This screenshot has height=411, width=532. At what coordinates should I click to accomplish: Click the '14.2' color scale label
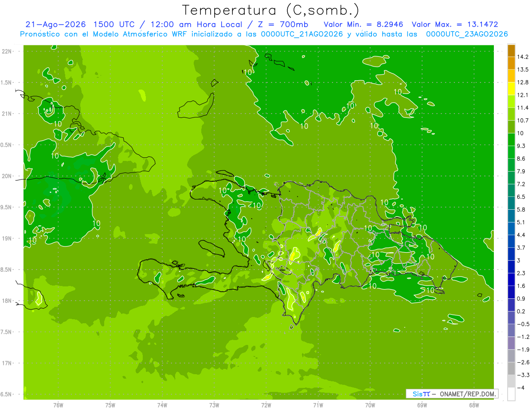[523, 57]
